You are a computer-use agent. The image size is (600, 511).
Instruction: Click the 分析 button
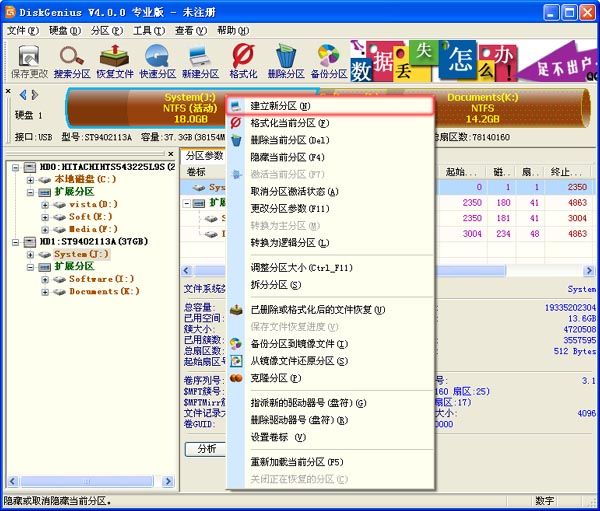(207, 449)
